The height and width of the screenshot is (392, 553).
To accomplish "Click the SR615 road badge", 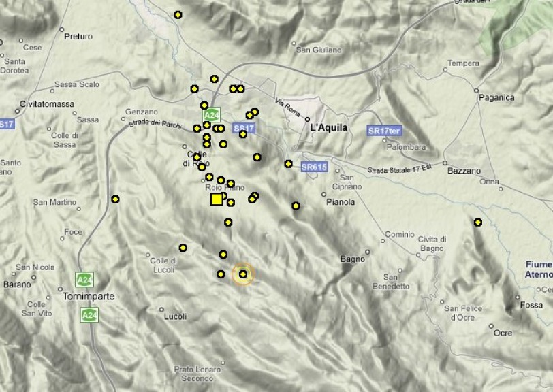I will point(314,167).
